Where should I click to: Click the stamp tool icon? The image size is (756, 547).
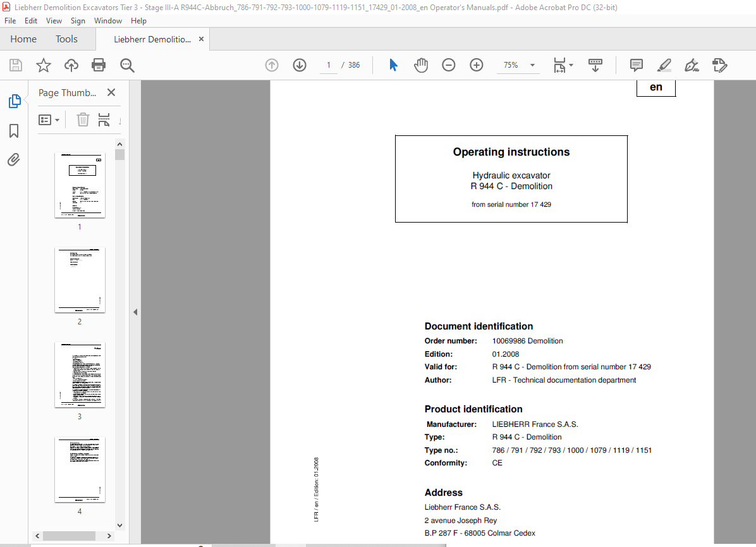click(x=720, y=65)
